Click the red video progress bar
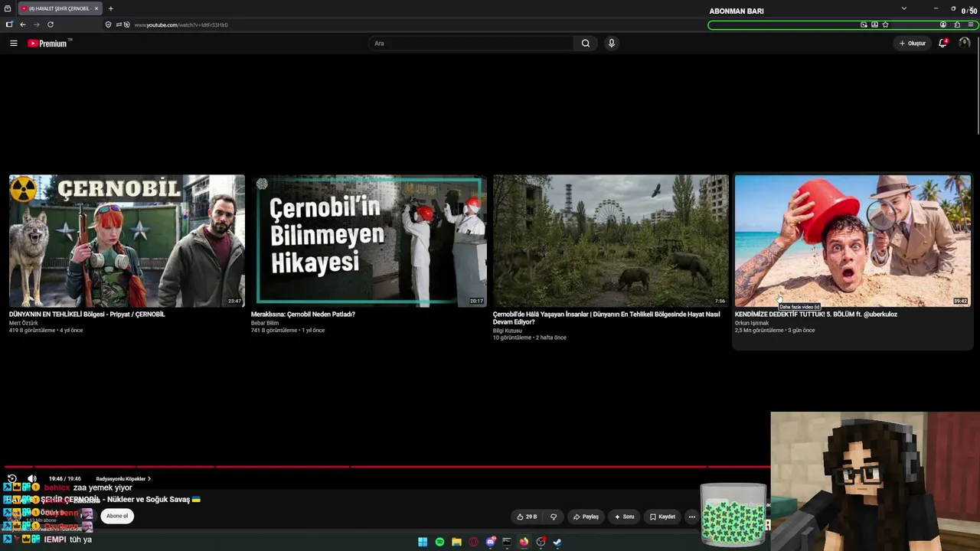This screenshot has width=980, height=551. (387, 466)
